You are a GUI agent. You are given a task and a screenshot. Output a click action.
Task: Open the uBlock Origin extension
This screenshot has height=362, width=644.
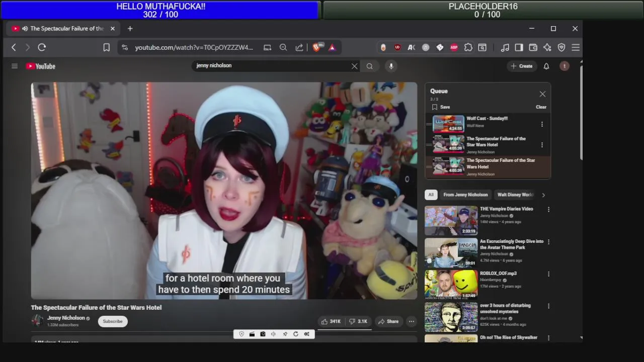coord(397,47)
